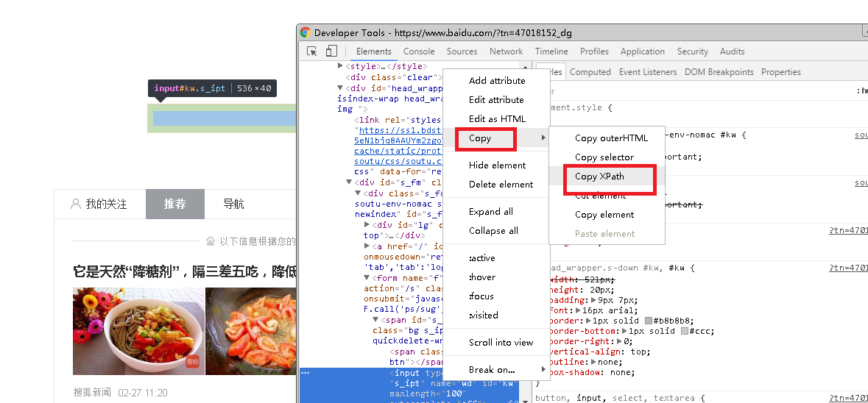Open the Security tab
Screen dimensions: 868x403
click(x=693, y=51)
